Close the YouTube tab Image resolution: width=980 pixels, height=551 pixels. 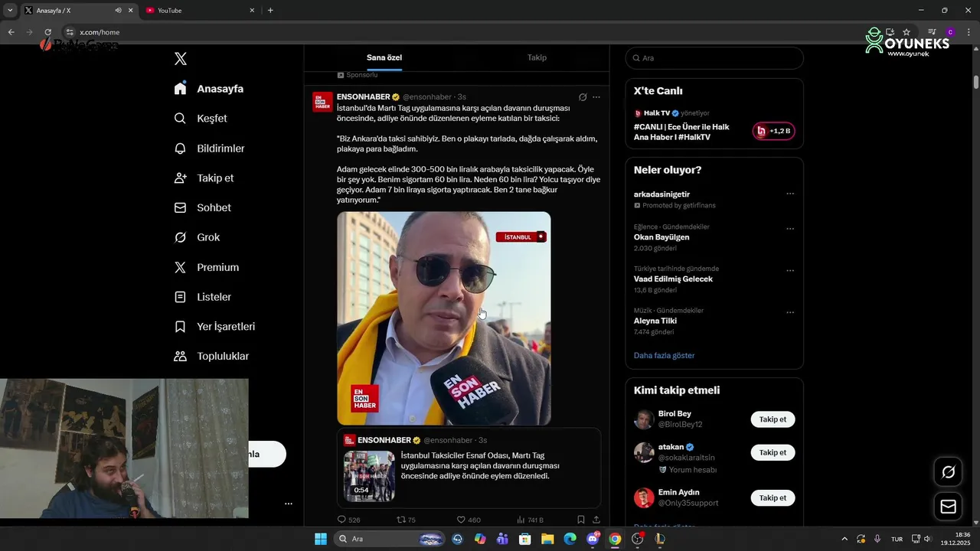pos(252,11)
